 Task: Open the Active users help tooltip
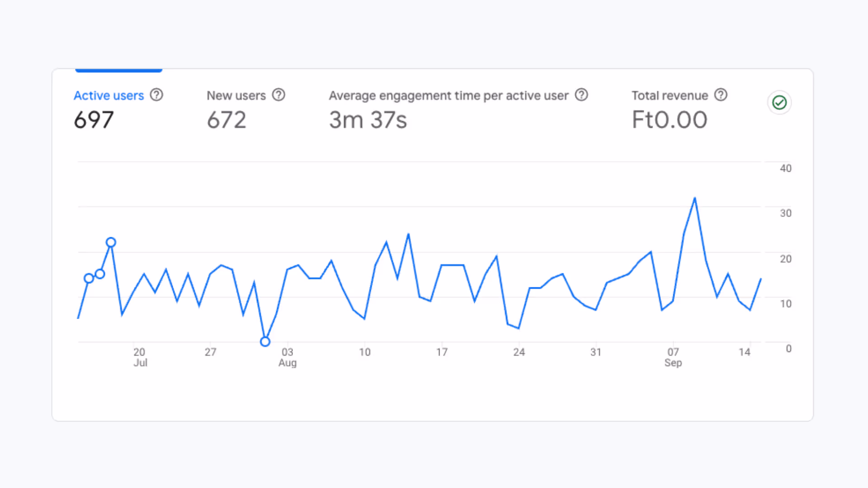point(156,95)
